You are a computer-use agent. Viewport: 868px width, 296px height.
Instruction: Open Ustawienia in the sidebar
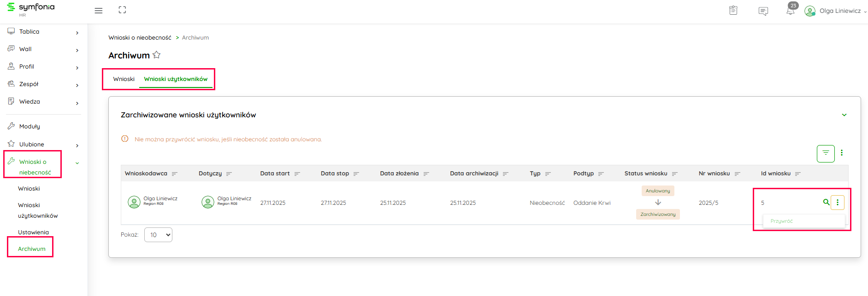click(x=33, y=232)
